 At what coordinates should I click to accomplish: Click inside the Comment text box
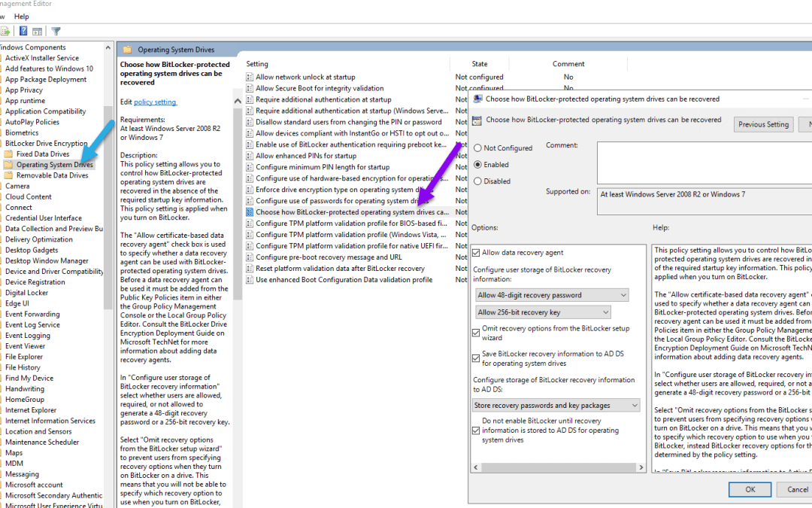tap(704, 163)
